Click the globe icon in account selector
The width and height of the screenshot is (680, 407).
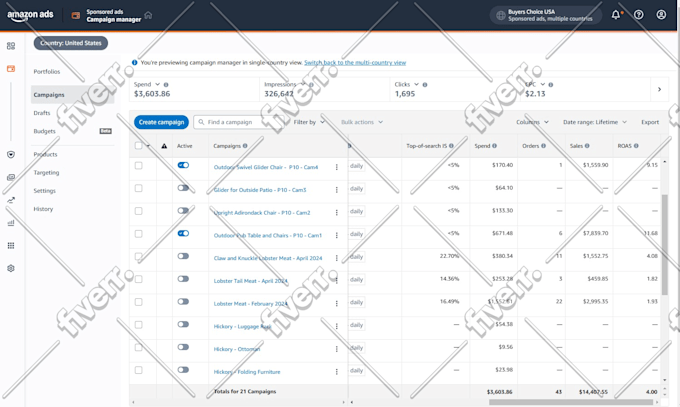tap(500, 16)
